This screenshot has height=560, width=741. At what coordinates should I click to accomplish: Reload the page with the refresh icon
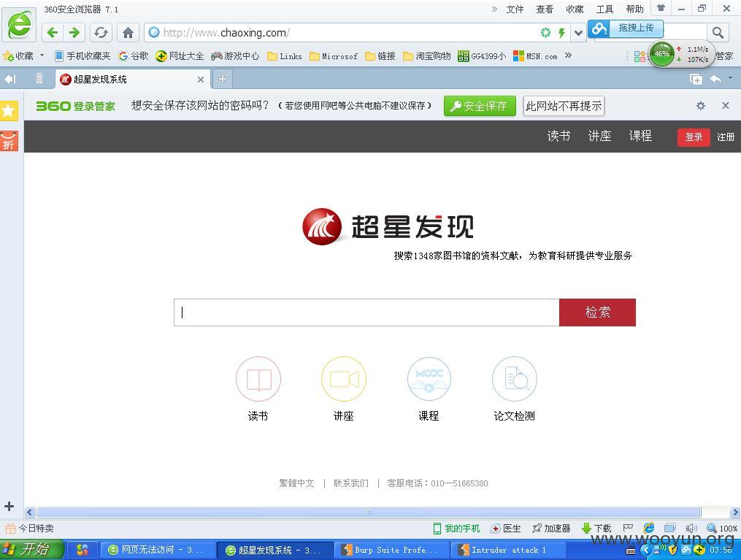pyautogui.click(x=101, y=33)
